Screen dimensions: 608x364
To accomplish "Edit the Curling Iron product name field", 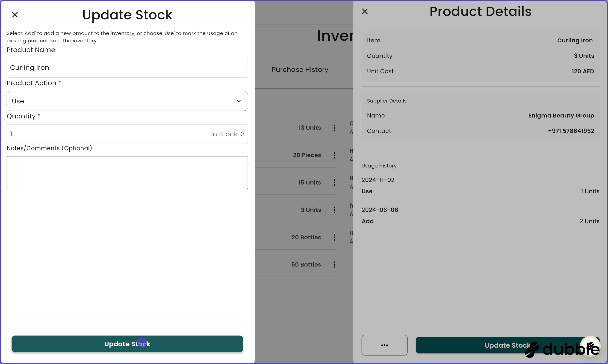I will tap(127, 68).
